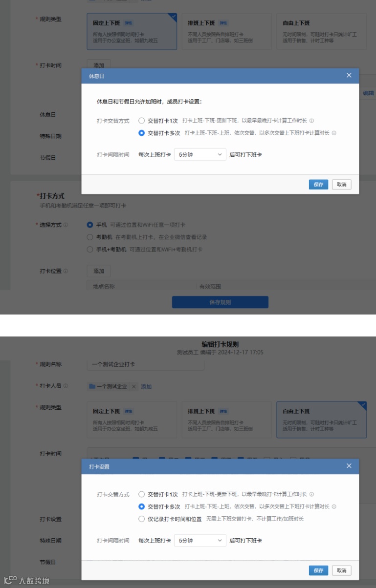Select 交替打卡1次 radio in 打卡设置 dialog
This screenshot has width=376, height=588.
[142, 494]
